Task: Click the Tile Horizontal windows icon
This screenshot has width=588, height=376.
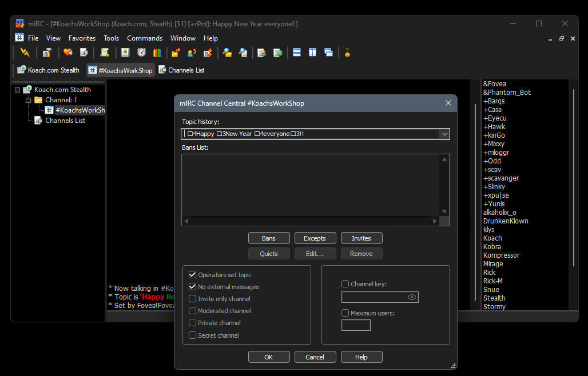Action: pos(297,53)
